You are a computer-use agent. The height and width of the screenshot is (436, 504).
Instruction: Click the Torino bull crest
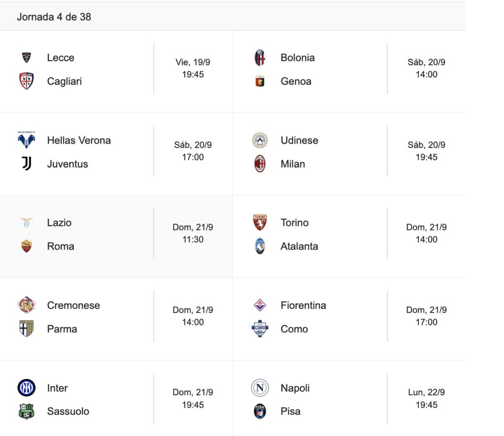coord(260,222)
